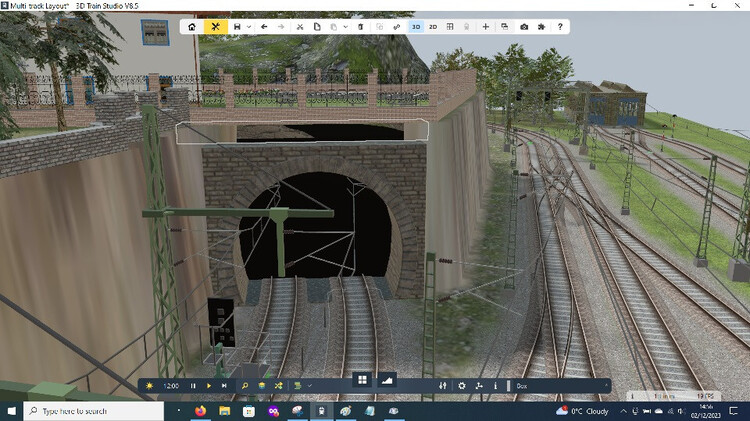Undo with the back arrow icon
This screenshot has height=421, width=750.
click(264, 27)
